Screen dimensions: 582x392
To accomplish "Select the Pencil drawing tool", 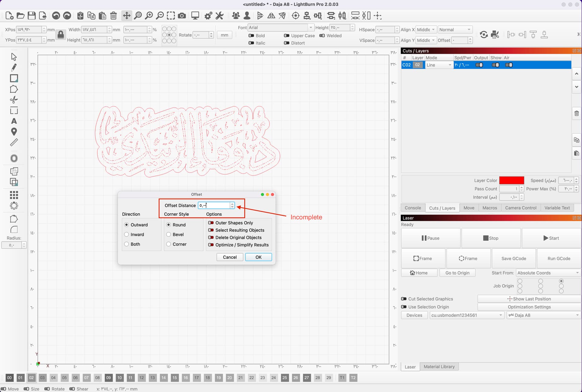I will [x=14, y=67].
